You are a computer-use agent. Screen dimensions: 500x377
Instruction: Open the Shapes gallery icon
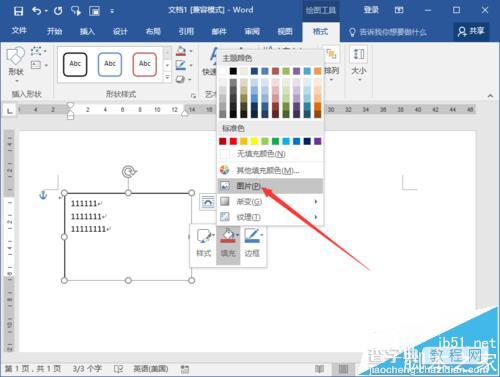click(15, 55)
